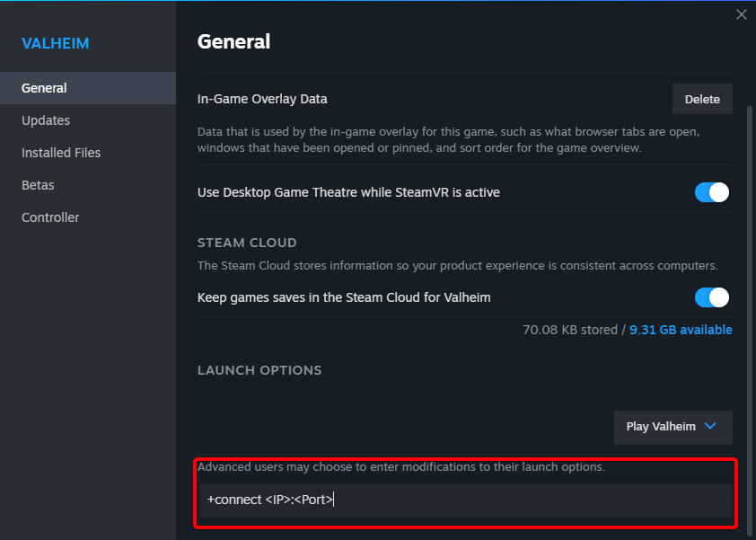This screenshot has width=756, height=540.
Task: Switch to the Updates tab
Action: point(45,120)
